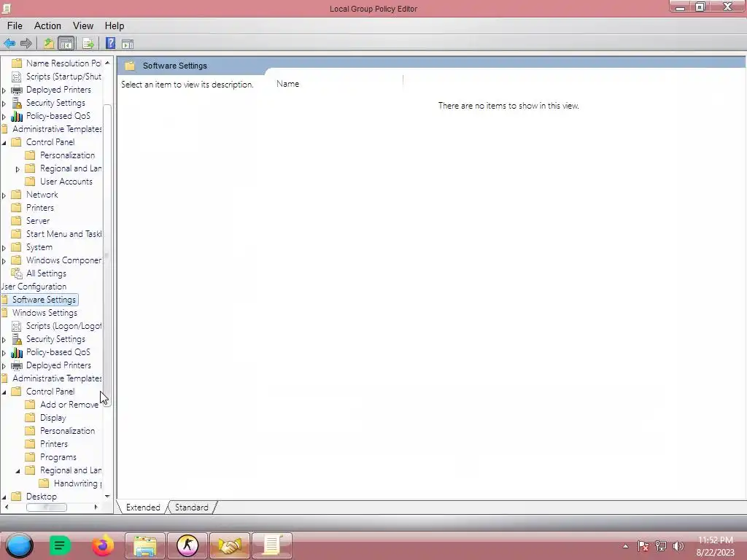Viewport: 747px width, 560px height.
Task: Open the View menu
Action: click(x=83, y=26)
